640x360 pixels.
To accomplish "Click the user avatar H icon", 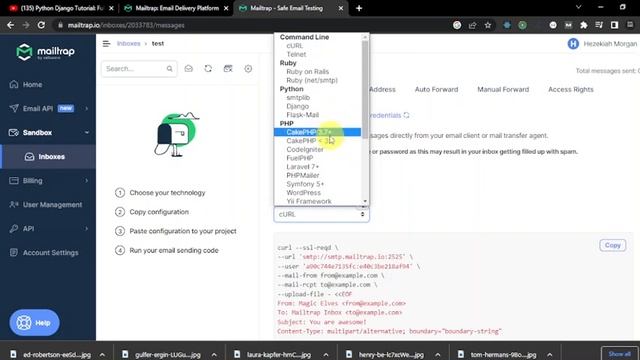I will 573,44.
